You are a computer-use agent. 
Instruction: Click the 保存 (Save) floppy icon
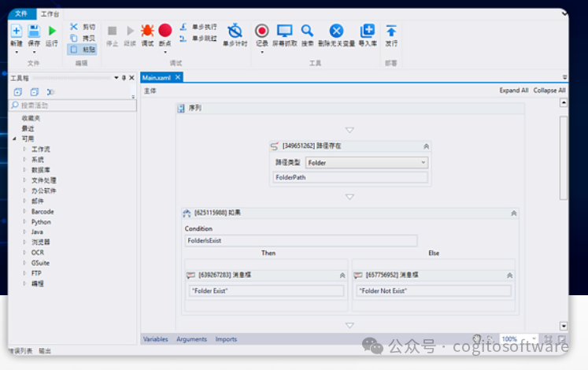[34, 31]
